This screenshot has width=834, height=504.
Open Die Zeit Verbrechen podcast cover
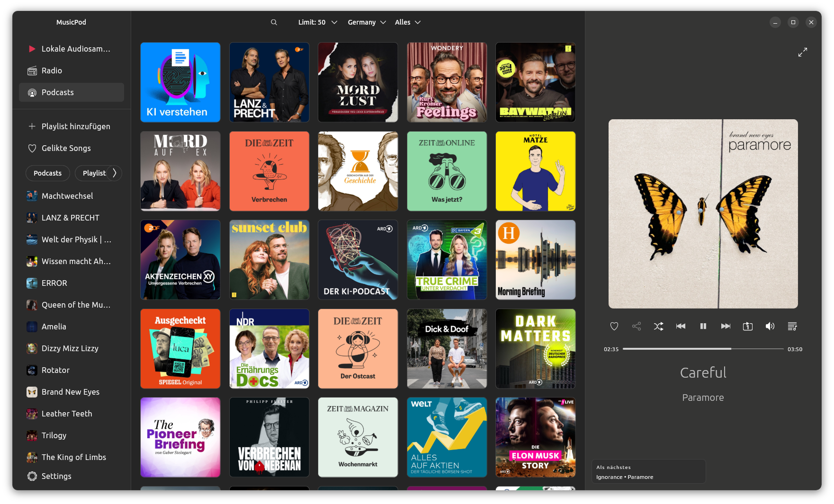point(269,171)
